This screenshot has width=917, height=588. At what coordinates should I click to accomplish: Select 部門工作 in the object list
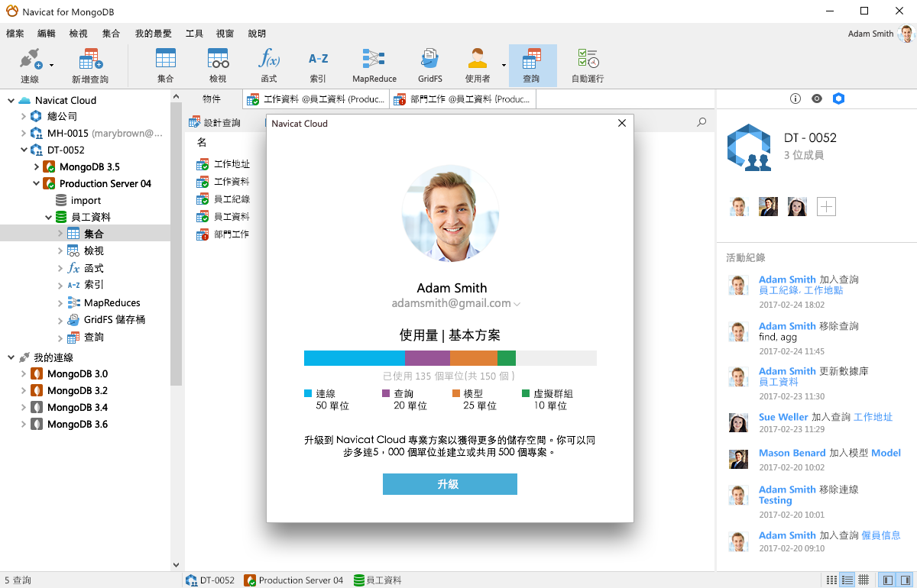(x=223, y=234)
